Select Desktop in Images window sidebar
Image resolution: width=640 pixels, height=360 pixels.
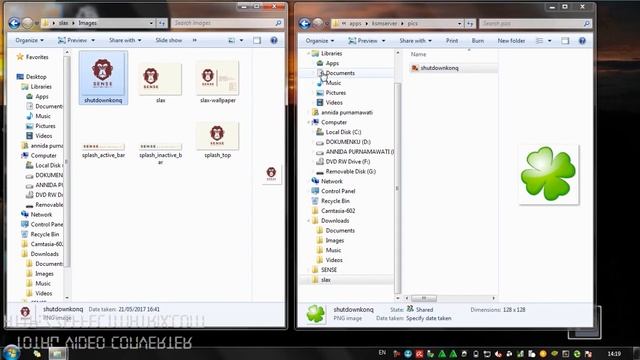point(32,77)
